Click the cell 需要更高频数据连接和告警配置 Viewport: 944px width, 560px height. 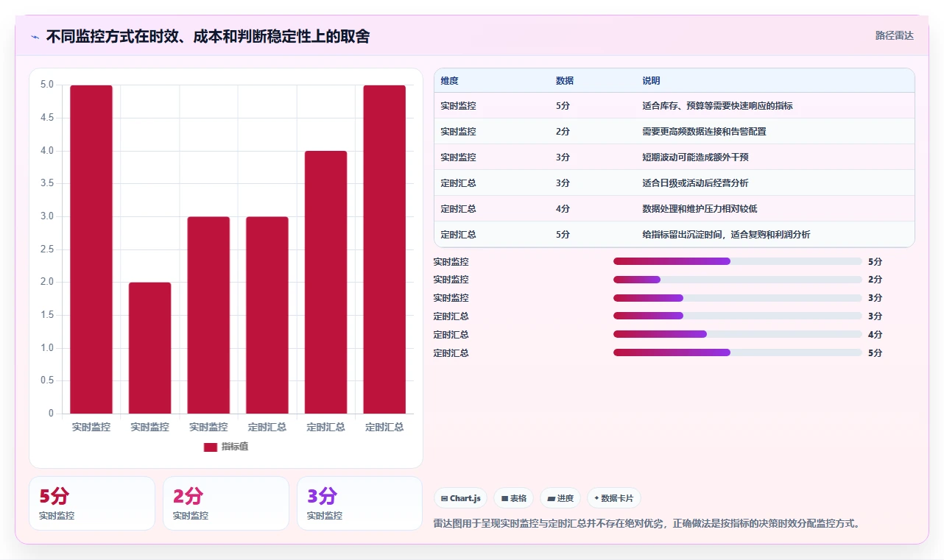click(x=704, y=132)
